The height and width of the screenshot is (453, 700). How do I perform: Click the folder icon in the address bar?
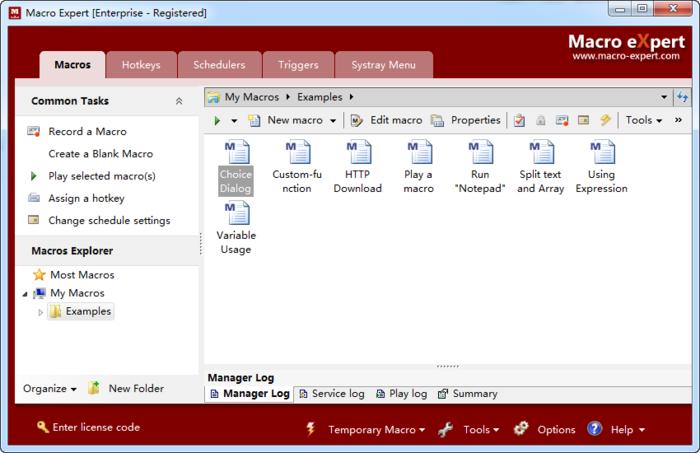coord(214,97)
